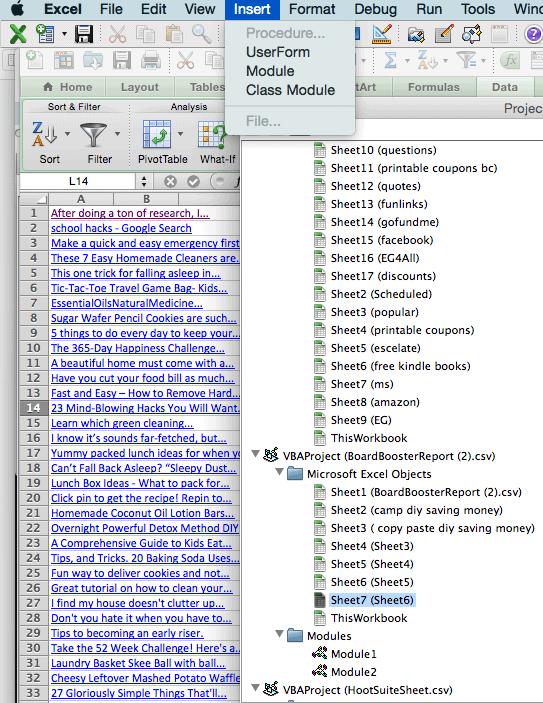
Task: Click the PivotTable ribbon button
Action: (x=158, y=142)
